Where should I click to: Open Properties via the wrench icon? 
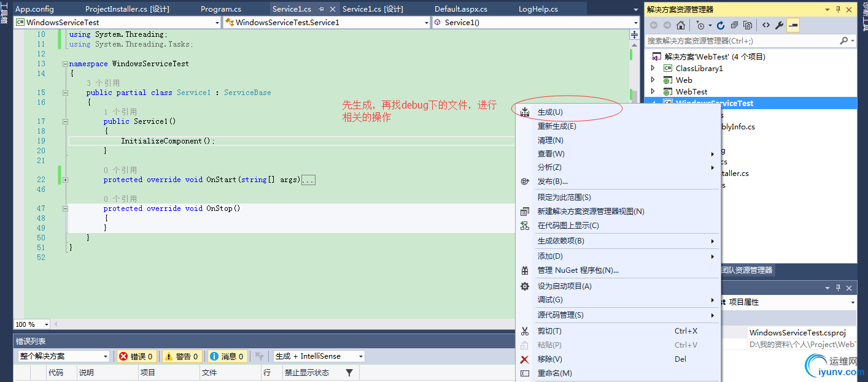[780, 25]
